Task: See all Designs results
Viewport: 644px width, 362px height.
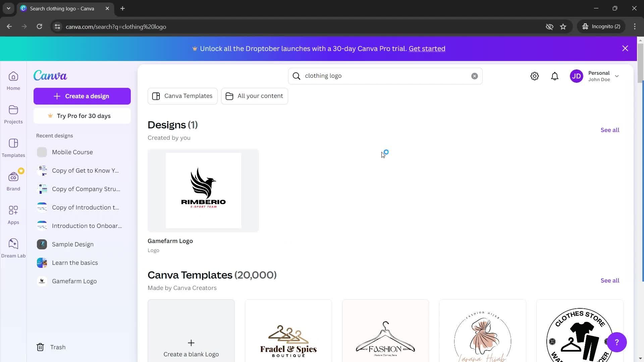Action: [x=610, y=130]
